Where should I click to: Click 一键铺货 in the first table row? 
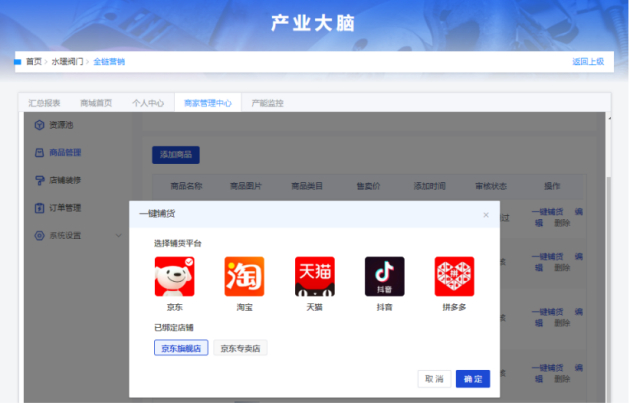(548, 212)
